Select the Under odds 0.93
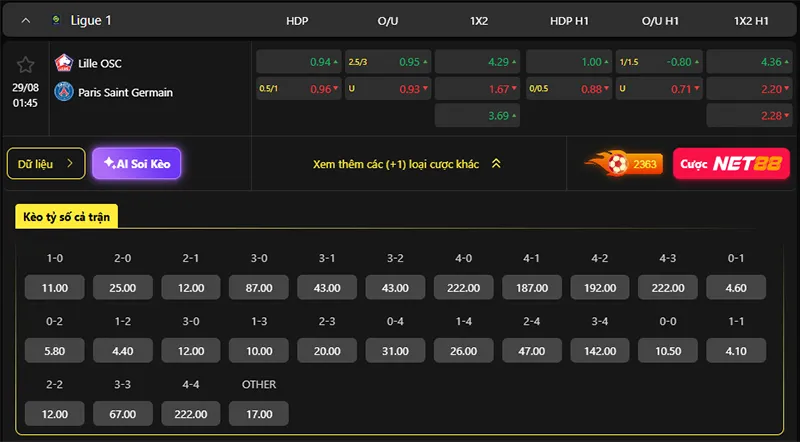800x442 pixels. tap(388, 89)
